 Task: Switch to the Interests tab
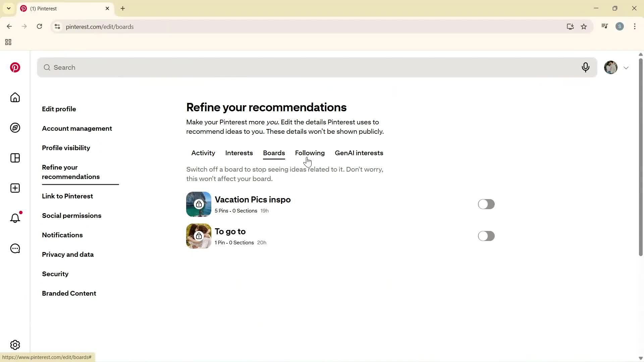coord(239,153)
